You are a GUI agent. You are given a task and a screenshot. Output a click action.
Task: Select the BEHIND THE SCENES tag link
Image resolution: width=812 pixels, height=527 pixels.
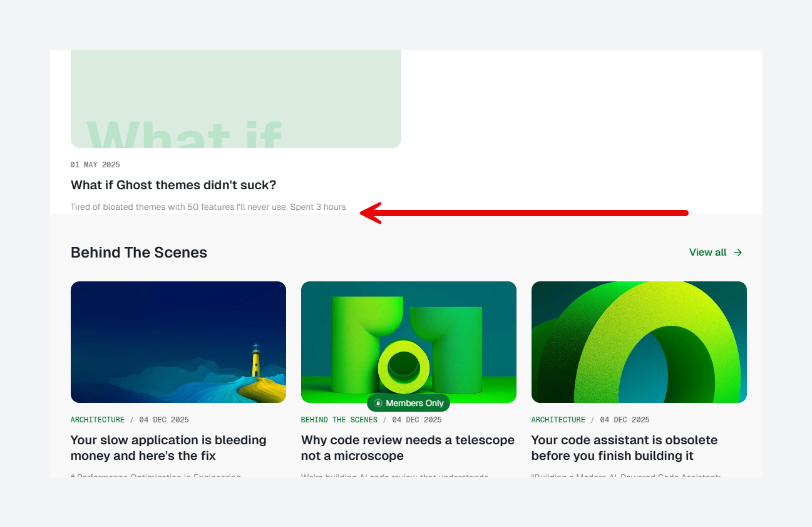coord(339,420)
